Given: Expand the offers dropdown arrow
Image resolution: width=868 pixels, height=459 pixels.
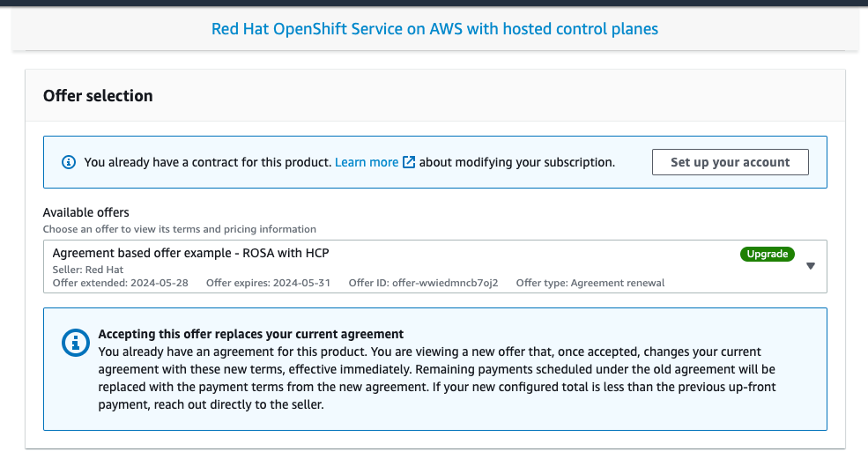Looking at the screenshot, I should point(811,266).
